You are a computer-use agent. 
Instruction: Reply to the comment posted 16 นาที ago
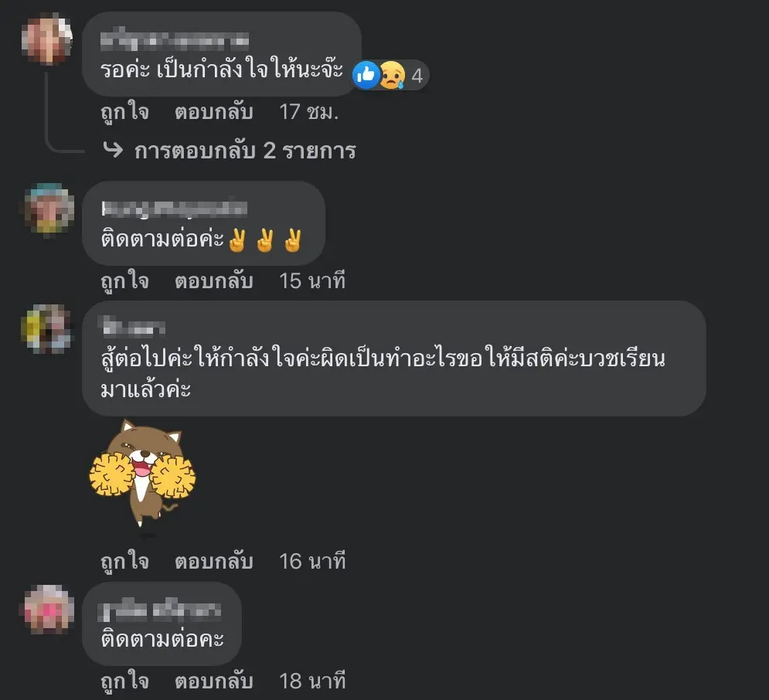(214, 561)
